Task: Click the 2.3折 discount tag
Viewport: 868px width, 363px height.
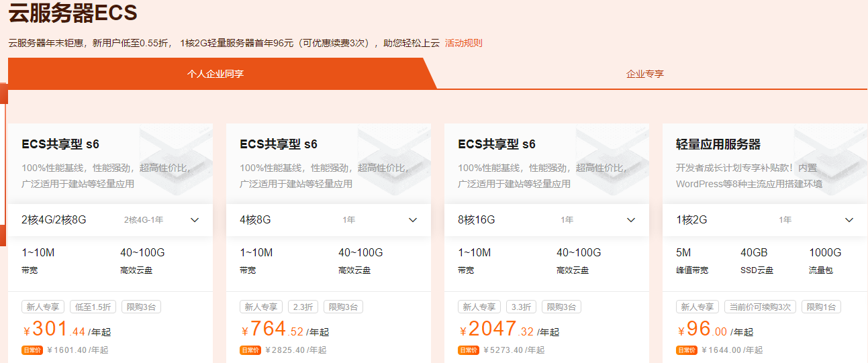Action: (303, 307)
